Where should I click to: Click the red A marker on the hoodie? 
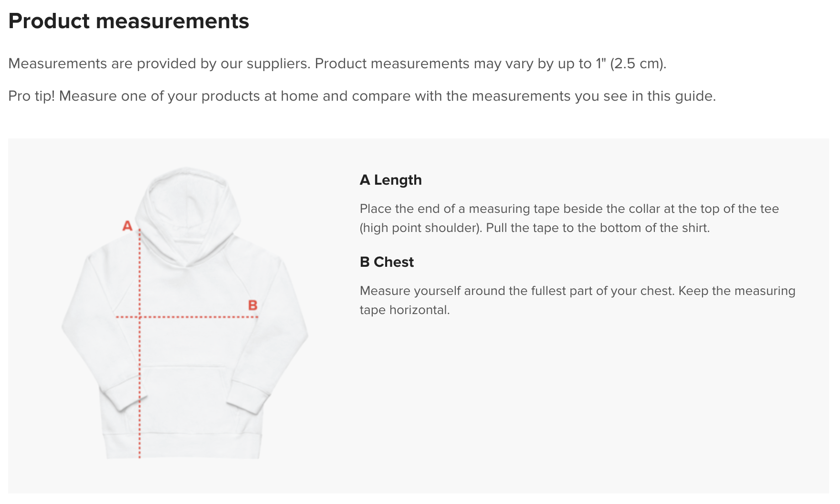coord(127,225)
